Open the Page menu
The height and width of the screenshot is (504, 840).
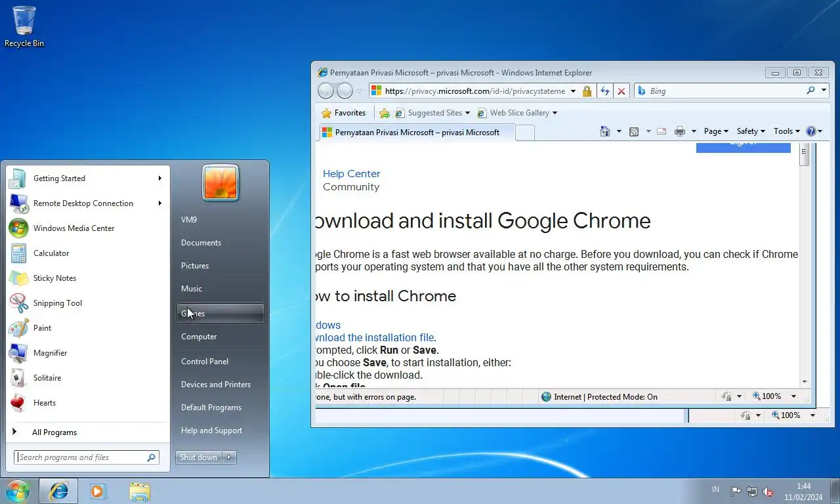pos(716,131)
